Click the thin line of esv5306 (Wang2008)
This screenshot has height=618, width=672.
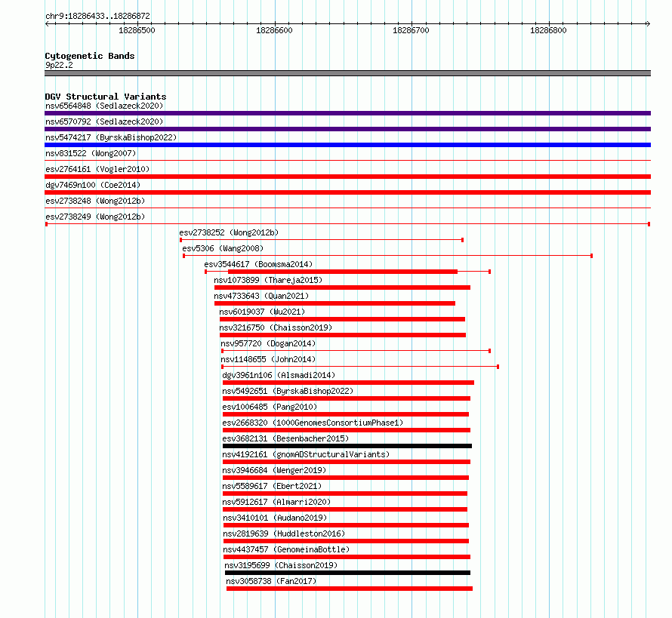coord(388,256)
